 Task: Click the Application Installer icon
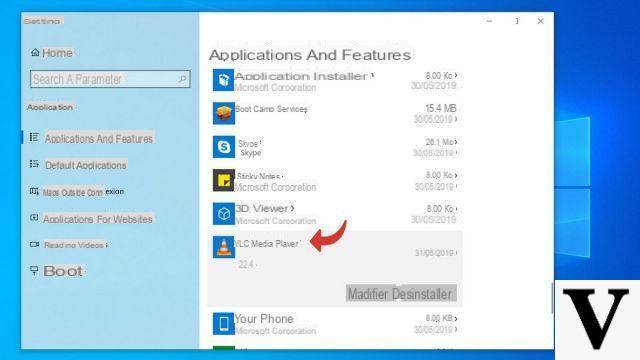[x=224, y=80]
